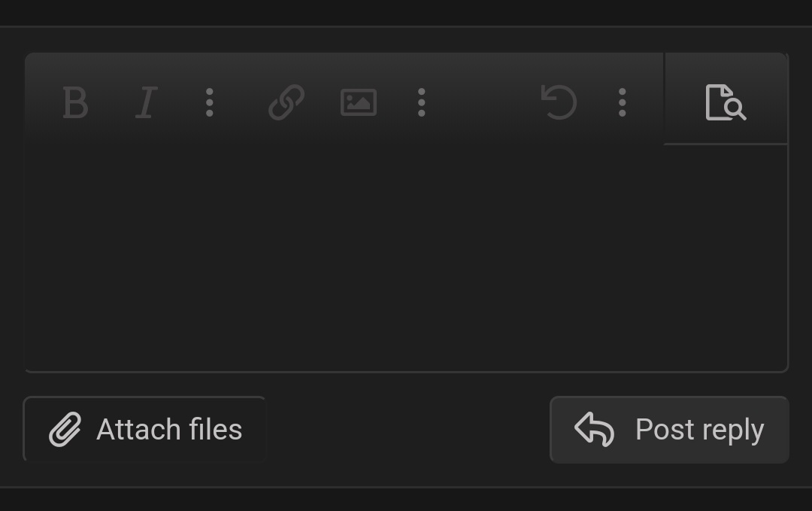Open the three-dot menu beside image icon

point(422,102)
